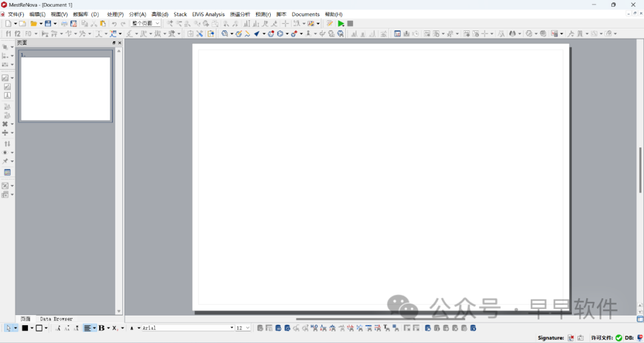Click the Paste clipboard icon
The image size is (644, 343).
click(x=103, y=24)
